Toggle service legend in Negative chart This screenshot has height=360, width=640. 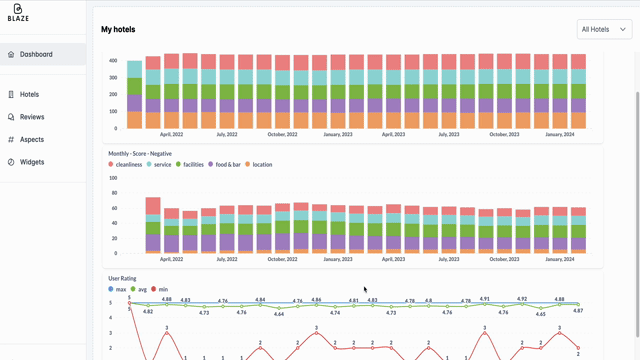tap(159, 164)
